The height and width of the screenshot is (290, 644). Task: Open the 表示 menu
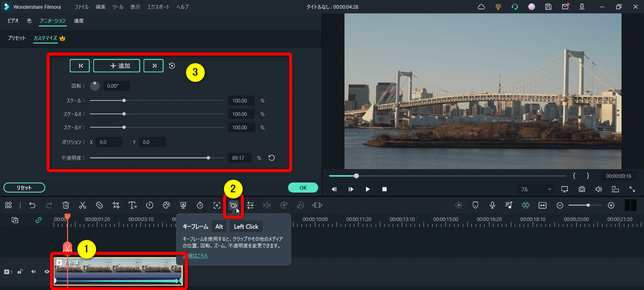(x=136, y=7)
